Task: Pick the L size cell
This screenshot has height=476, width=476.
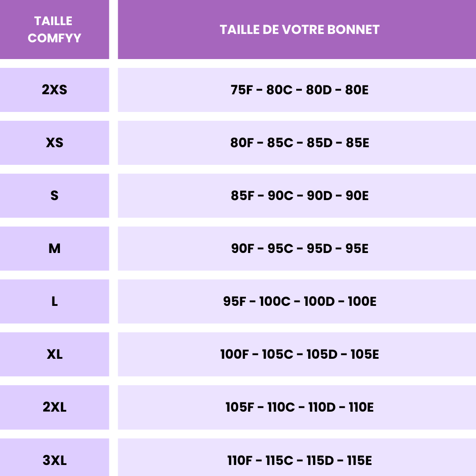Action: click(x=54, y=301)
